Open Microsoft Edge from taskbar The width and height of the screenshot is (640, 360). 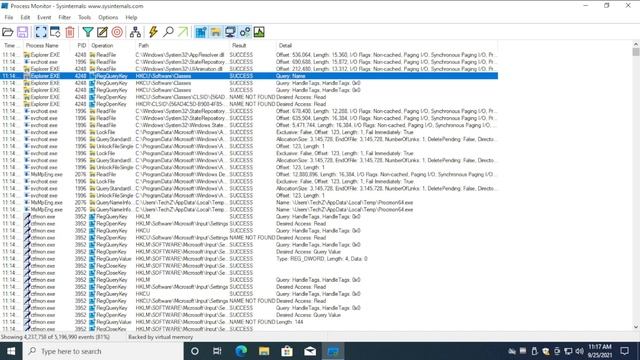241,351
